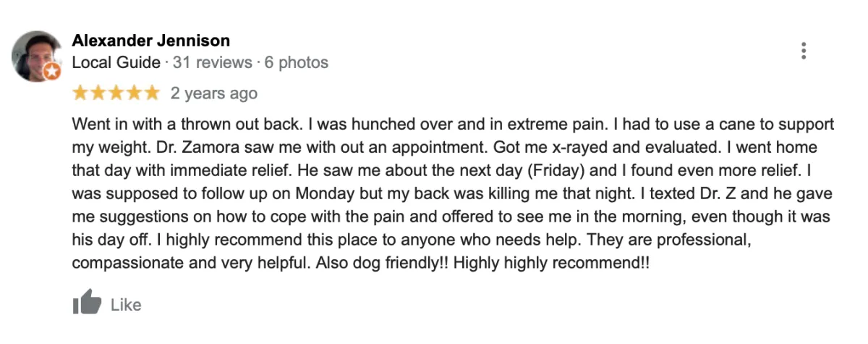Open the three-dot review options menu
Screen dimensions: 868x344
(x=804, y=51)
